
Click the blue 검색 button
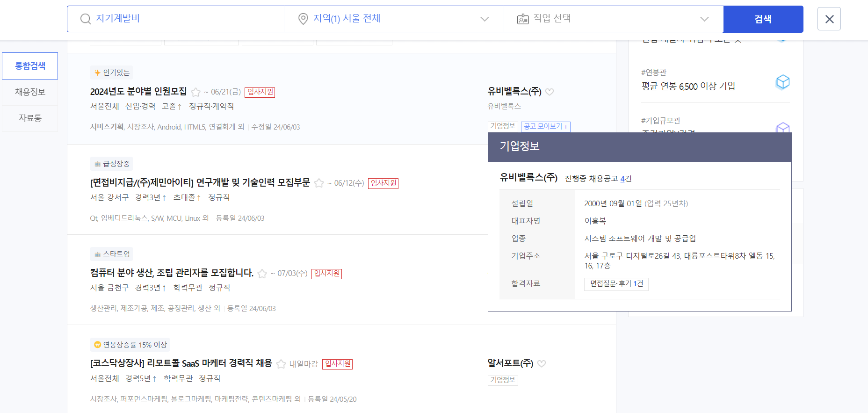pyautogui.click(x=763, y=19)
